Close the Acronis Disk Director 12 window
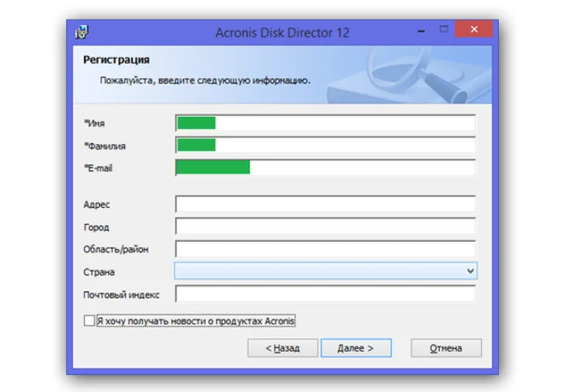The height and width of the screenshot is (392, 565). point(474,29)
